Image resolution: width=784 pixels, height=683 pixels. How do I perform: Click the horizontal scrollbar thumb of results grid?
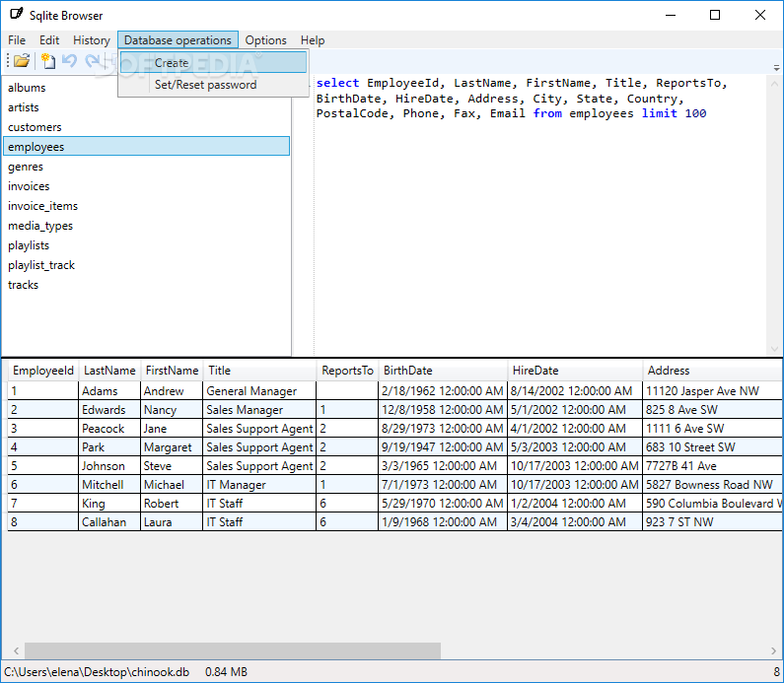(x=233, y=650)
